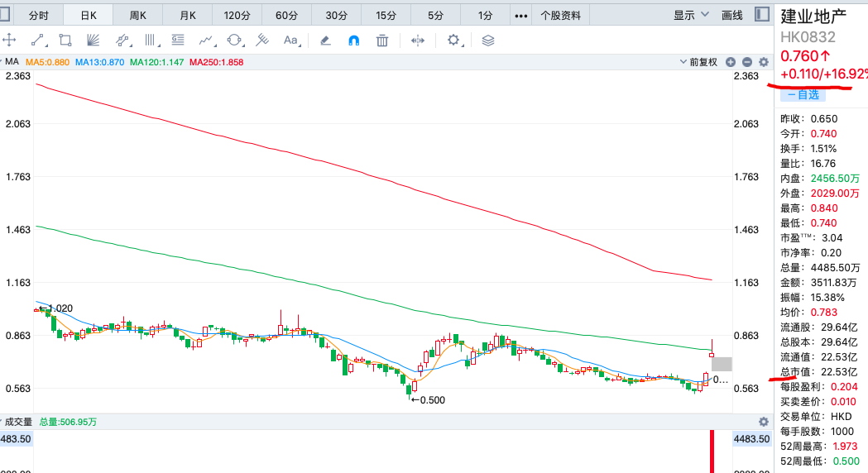Select the crosshair move tool
The width and height of the screenshot is (868, 473).
click(x=9, y=40)
